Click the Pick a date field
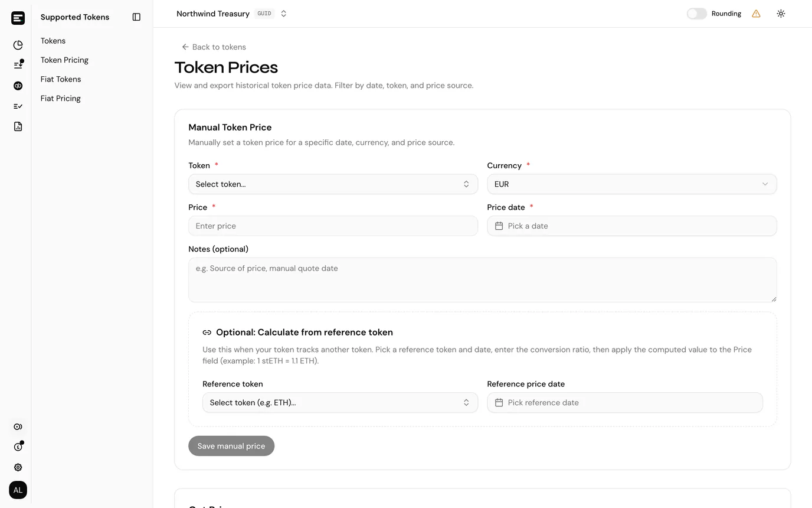Viewport: 812px width, 508px height. 631,226
